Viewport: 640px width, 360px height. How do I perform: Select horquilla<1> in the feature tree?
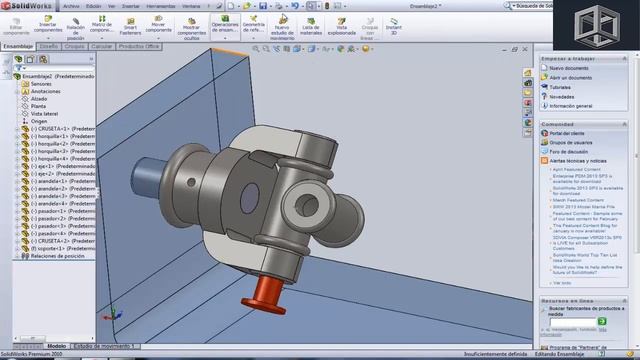point(58,136)
